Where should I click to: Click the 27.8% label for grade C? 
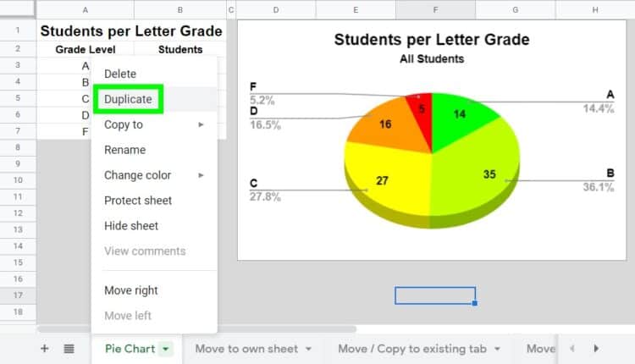pos(265,196)
